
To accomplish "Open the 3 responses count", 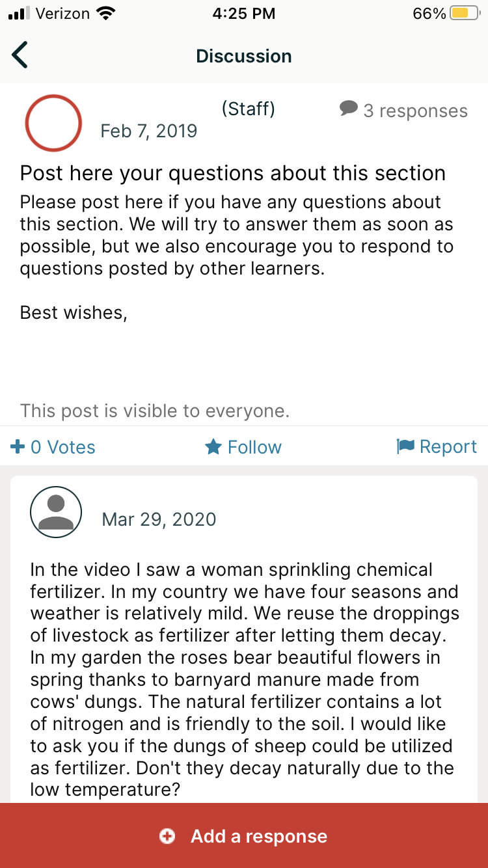I will (415, 111).
